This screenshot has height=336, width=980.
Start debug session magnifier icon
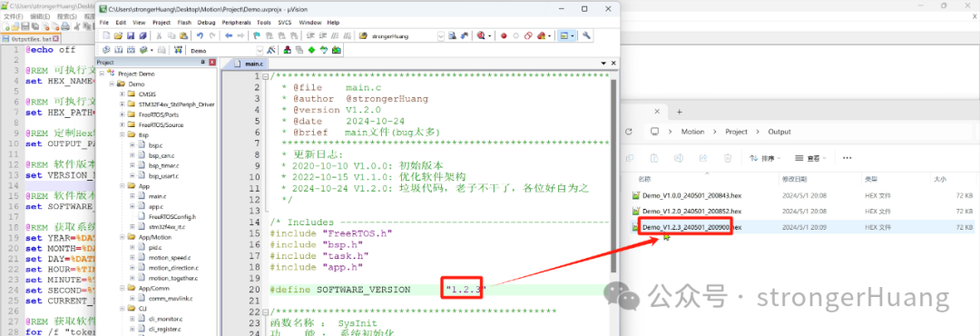click(481, 35)
